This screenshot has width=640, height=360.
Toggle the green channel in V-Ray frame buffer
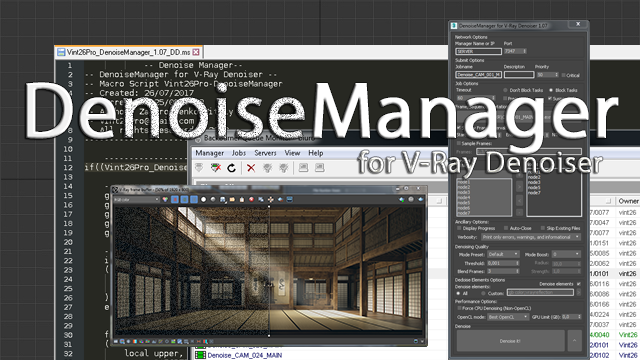pyautogui.click(x=184, y=199)
